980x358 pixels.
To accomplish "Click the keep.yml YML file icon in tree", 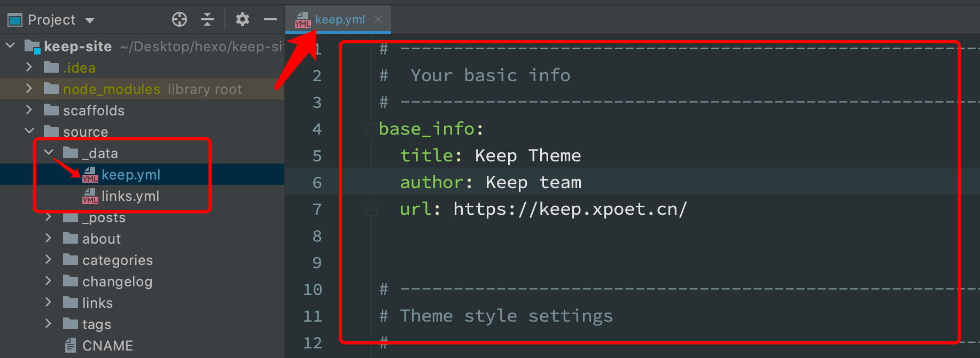I will click(x=90, y=175).
